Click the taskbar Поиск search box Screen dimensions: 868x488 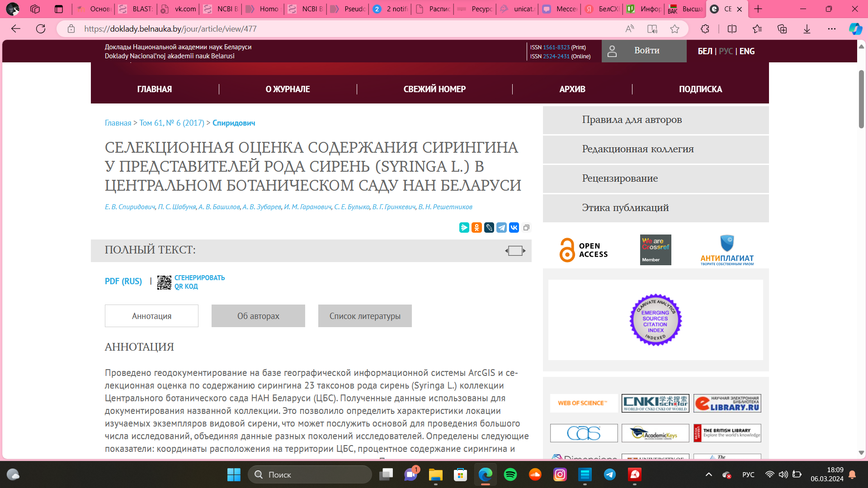click(310, 474)
